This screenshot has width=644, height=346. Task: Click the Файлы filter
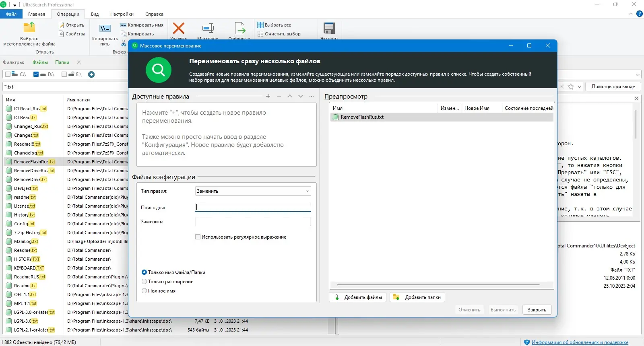click(x=40, y=62)
